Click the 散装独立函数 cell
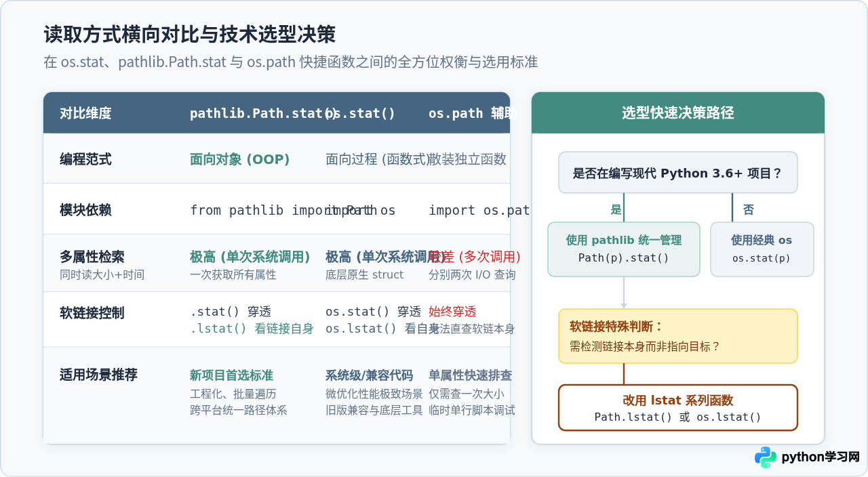The image size is (868, 477). tap(468, 159)
